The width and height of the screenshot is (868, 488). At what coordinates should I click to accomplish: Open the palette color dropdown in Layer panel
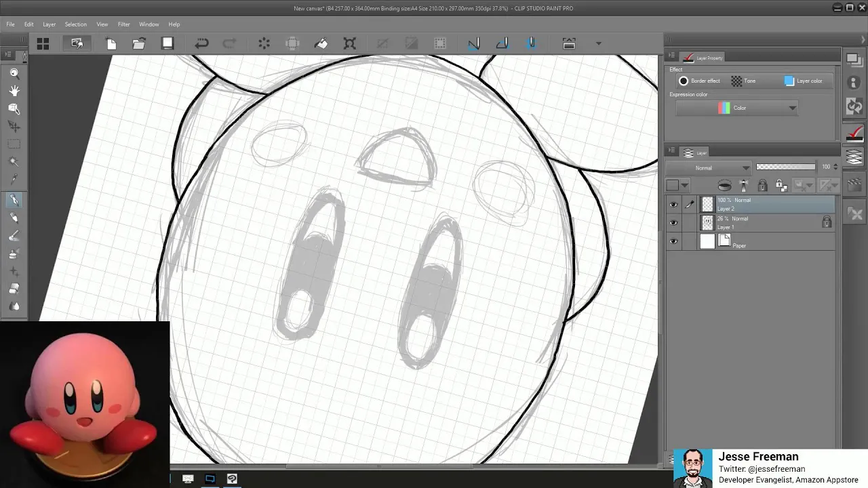tap(677, 186)
